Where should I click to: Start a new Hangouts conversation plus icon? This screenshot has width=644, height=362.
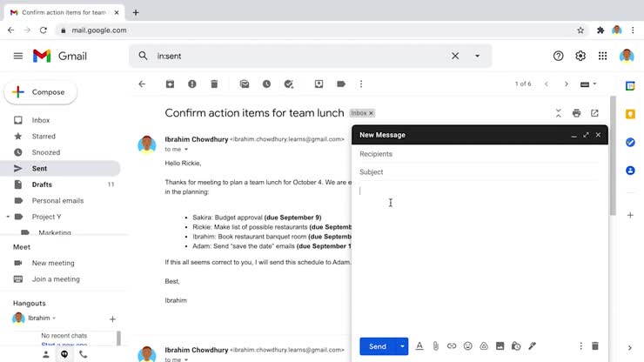coord(112,318)
